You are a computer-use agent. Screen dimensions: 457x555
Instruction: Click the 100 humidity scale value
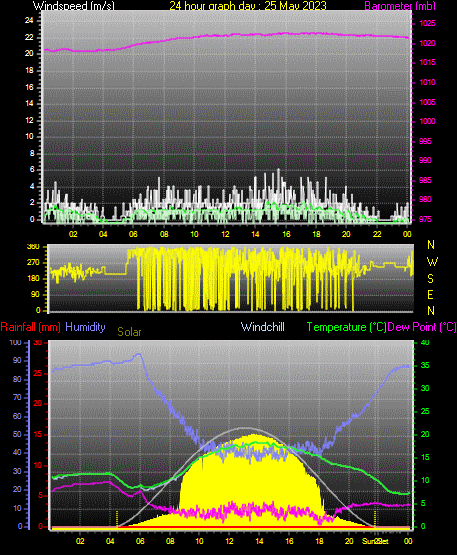[x=16, y=342]
